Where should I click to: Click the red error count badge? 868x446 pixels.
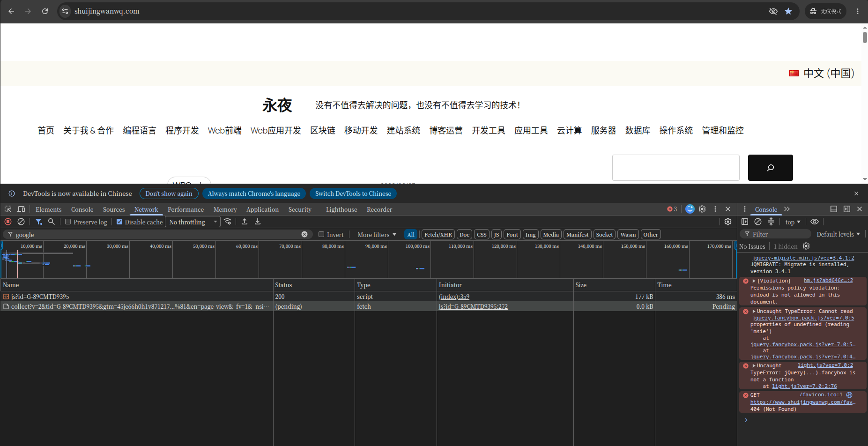[x=672, y=209]
